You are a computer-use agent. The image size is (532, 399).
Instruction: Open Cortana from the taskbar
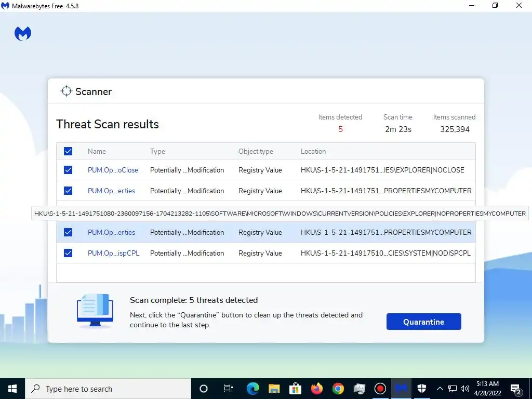point(204,389)
